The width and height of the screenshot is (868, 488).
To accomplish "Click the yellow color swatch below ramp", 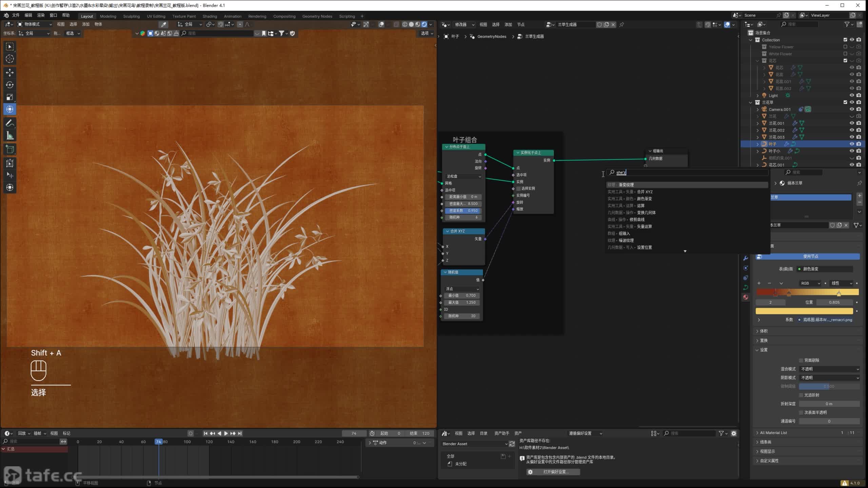I will click(804, 311).
